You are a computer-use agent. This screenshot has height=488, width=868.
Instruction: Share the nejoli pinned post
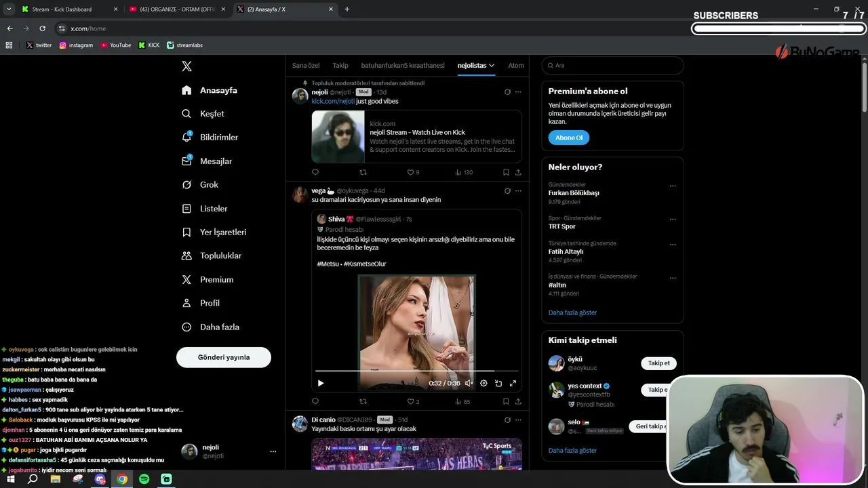(x=518, y=172)
